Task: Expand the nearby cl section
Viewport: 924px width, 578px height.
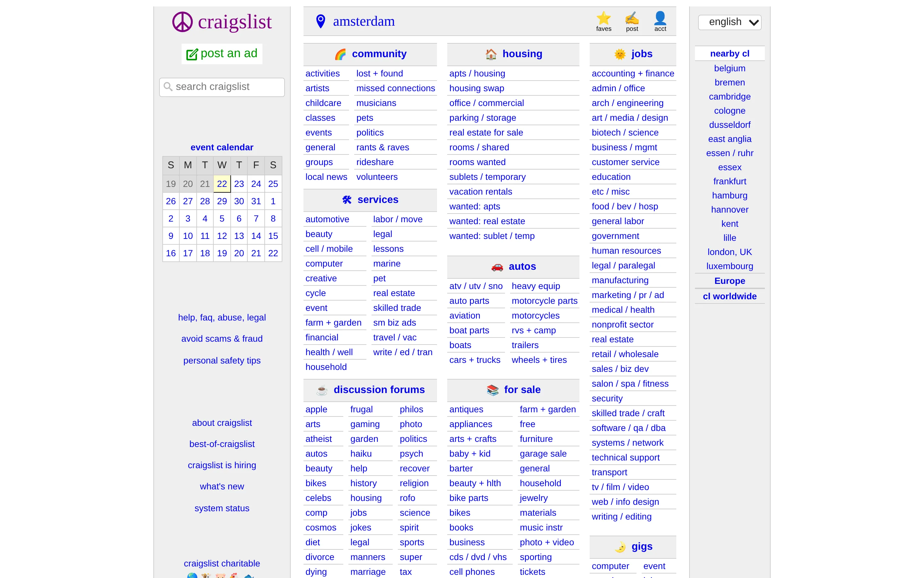Action: tap(730, 54)
